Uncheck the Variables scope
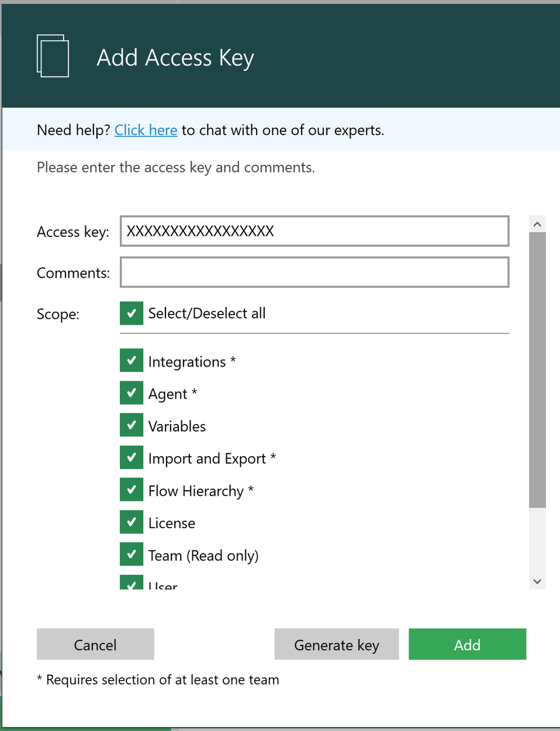 tap(132, 425)
